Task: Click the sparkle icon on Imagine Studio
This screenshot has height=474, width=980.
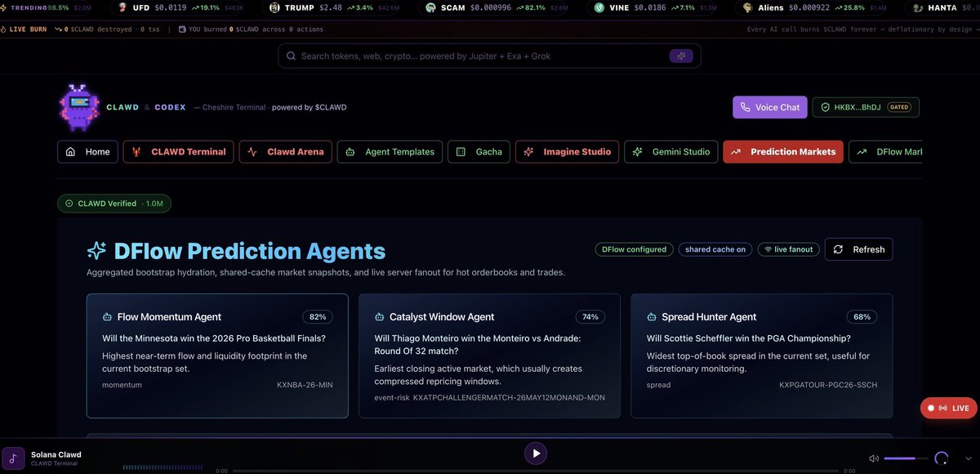Action: coord(528,152)
